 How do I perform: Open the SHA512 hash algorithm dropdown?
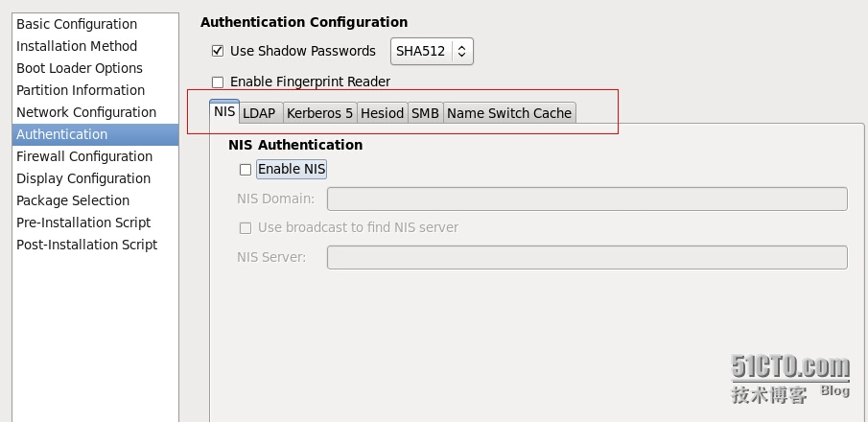click(432, 52)
